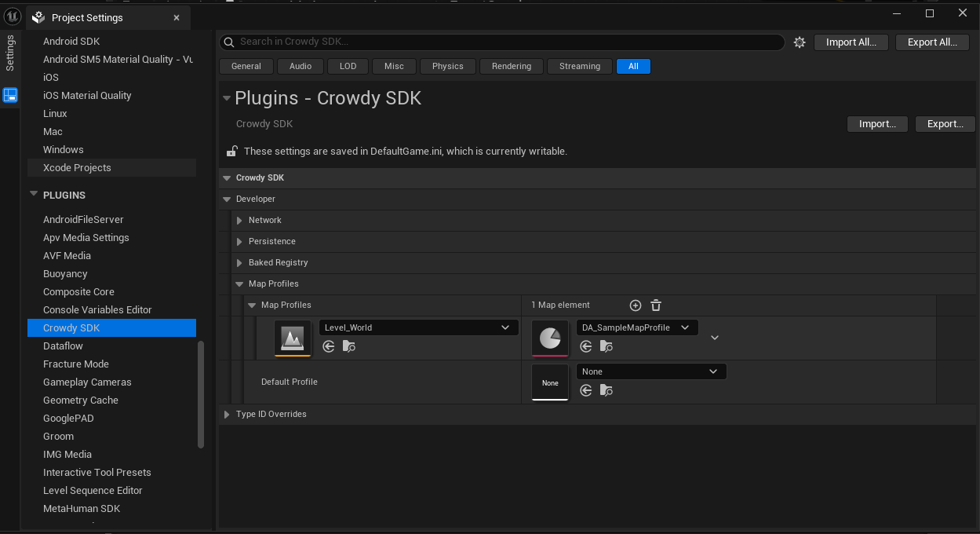Click the writable lock icon beside DefaultGame.ini
The image size is (980, 534).
[x=232, y=151]
